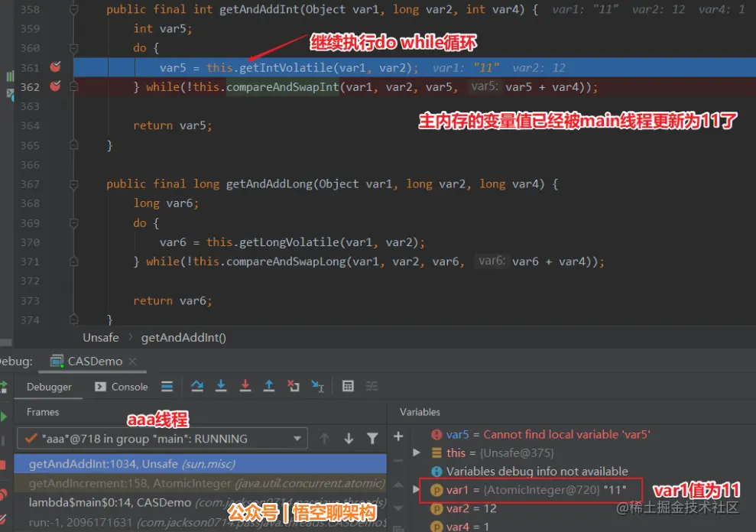Click the Run to Cursor icon
This screenshot has height=532, width=756.
pyautogui.click(x=317, y=386)
